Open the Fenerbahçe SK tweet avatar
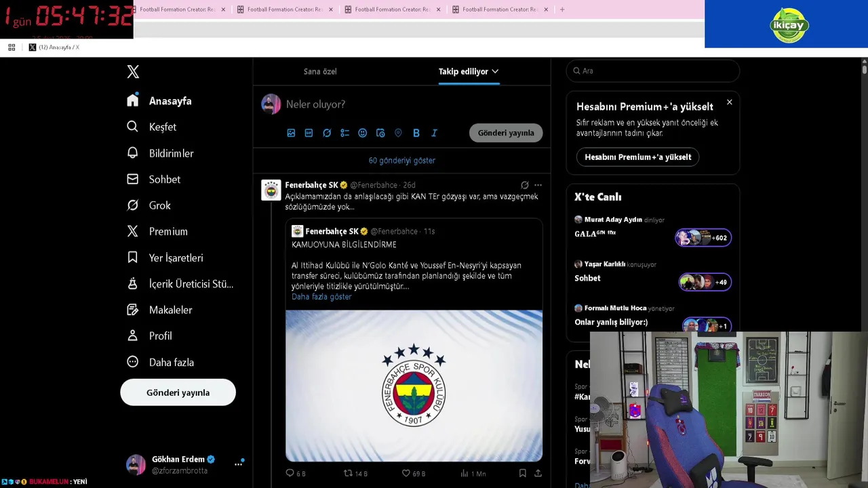 click(271, 190)
